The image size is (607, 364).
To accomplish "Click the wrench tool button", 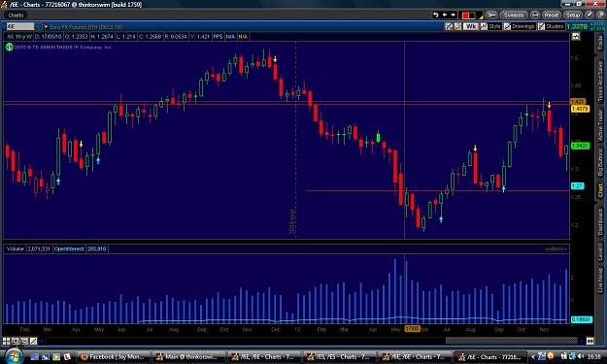I will tap(491, 16).
